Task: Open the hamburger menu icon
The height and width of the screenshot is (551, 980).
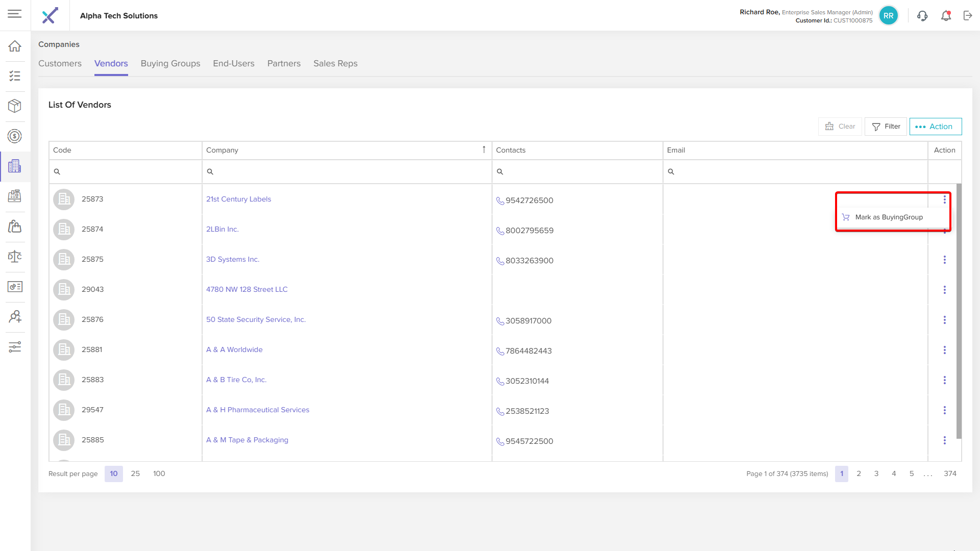Action: pyautogui.click(x=15, y=14)
